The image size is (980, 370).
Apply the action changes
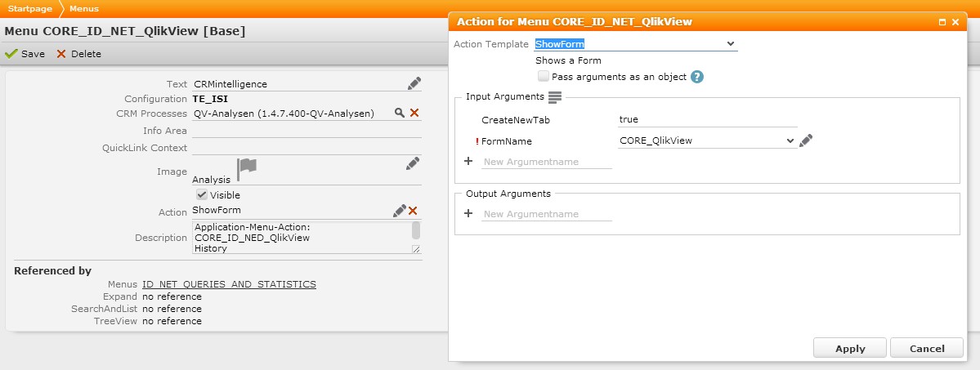[850, 348]
